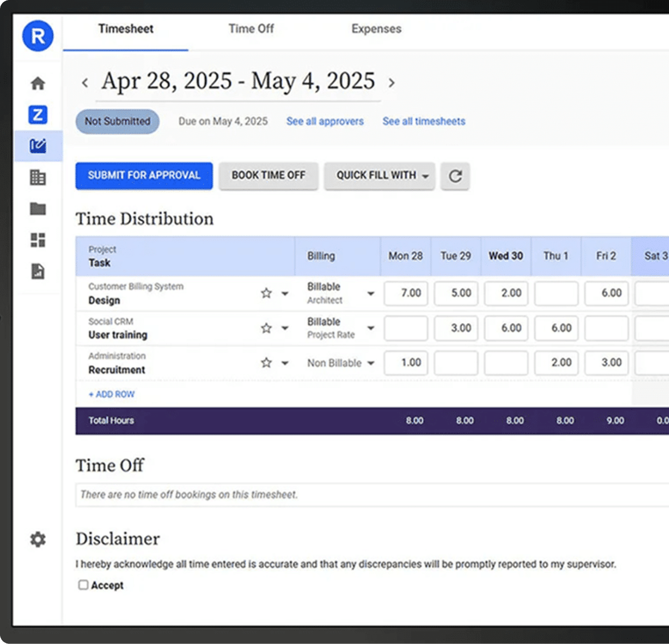The height and width of the screenshot is (644, 669).
Task: Click the Not Submitted status badge
Action: (x=117, y=121)
